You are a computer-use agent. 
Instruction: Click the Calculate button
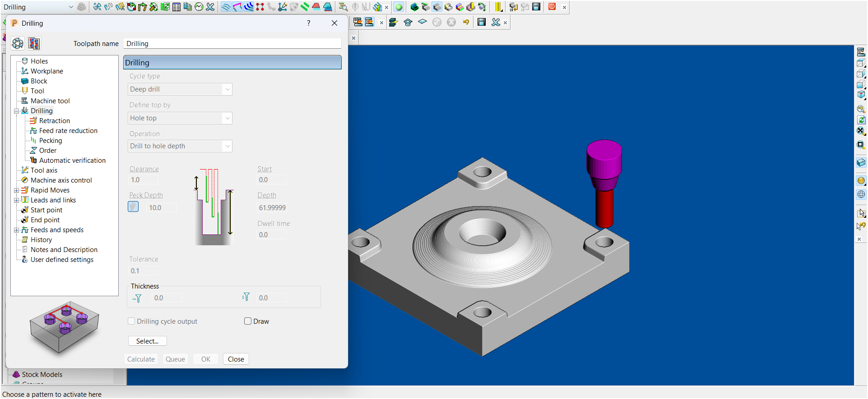[141, 359]
